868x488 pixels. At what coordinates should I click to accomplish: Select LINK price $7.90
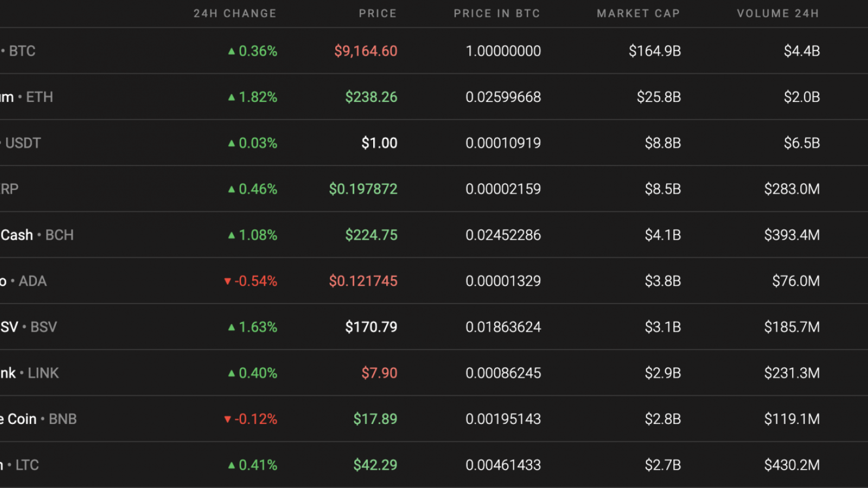tap(380, 373)
